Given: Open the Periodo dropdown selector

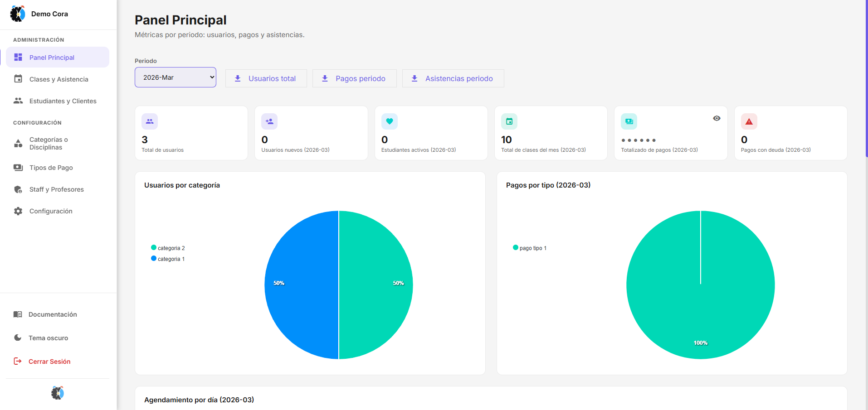Looking at the screenshot, I should (175, 77).
